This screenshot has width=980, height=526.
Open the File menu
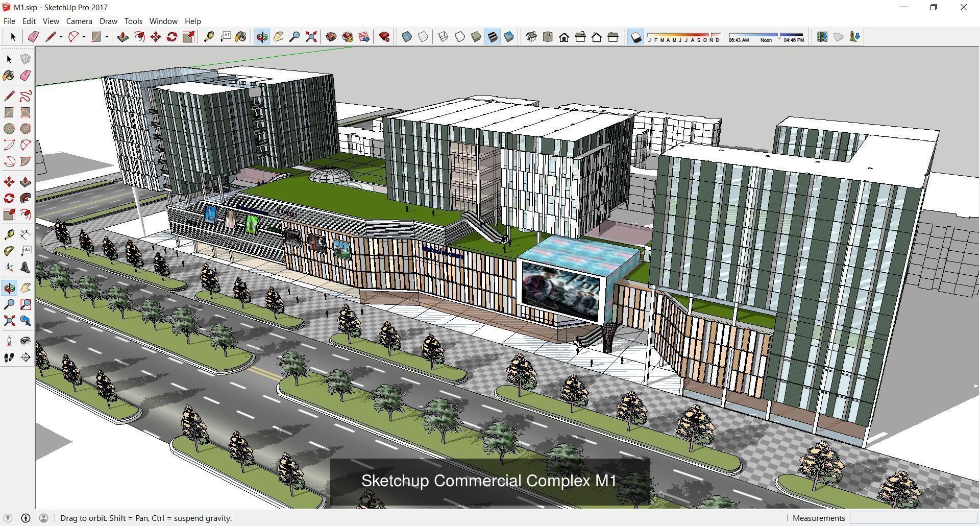9,21
